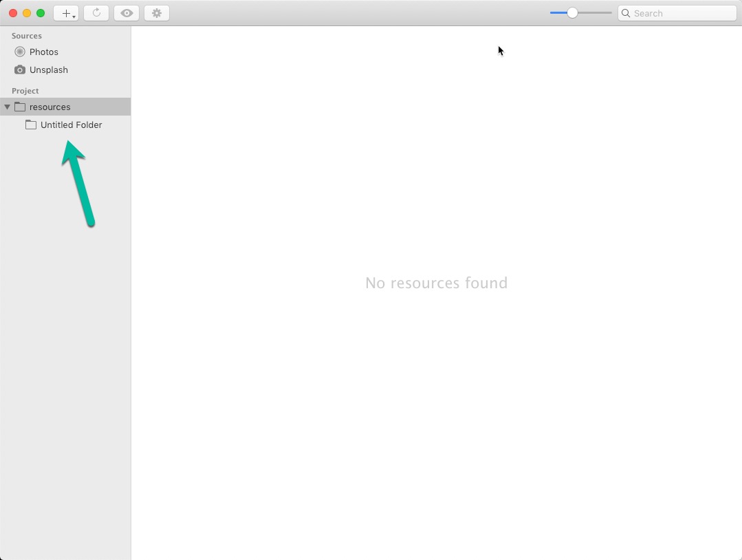This screenshot has width=742, height=560.
Task: Click the Unsplash camera icon
Action: coord(20,69)
